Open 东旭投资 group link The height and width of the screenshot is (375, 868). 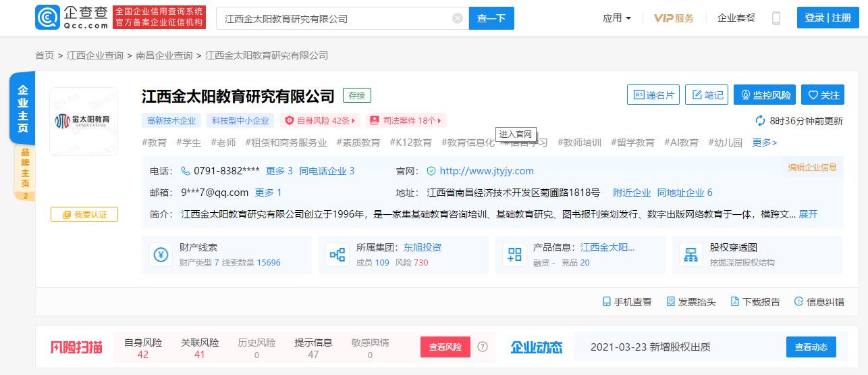click(423, 247)
